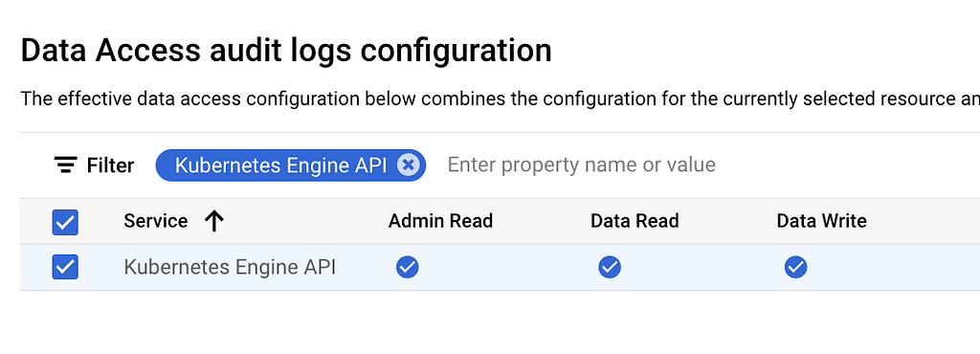Screen dimensions: 980x354
Task: Click the Kubernetes Engine API filter chip label
Action: (x=280, y=165)
